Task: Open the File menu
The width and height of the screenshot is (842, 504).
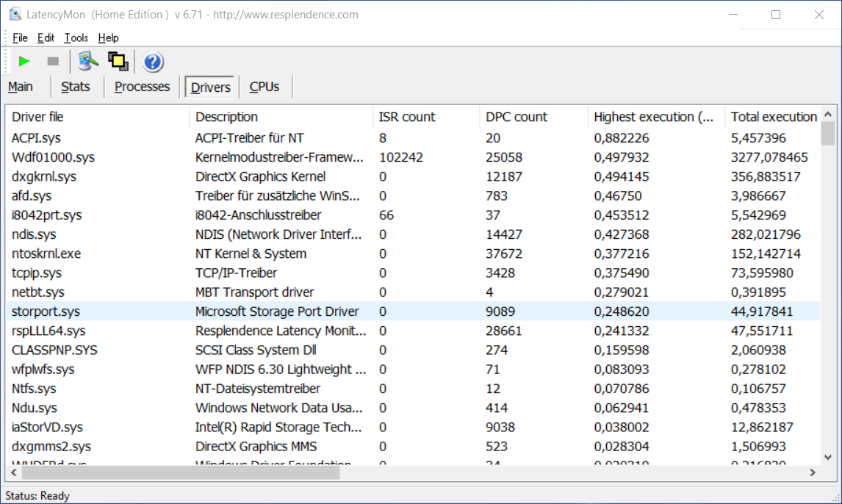Action: (20, 38)
